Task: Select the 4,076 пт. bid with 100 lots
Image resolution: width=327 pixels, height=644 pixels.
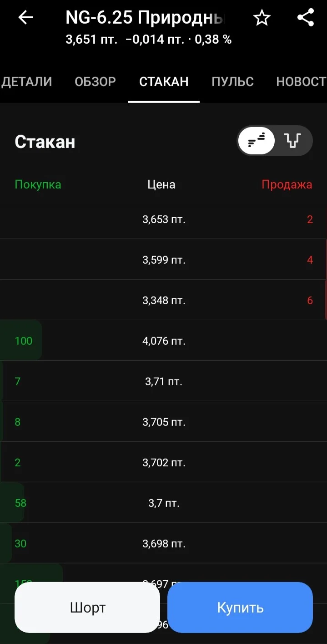Action: point(163,341)
